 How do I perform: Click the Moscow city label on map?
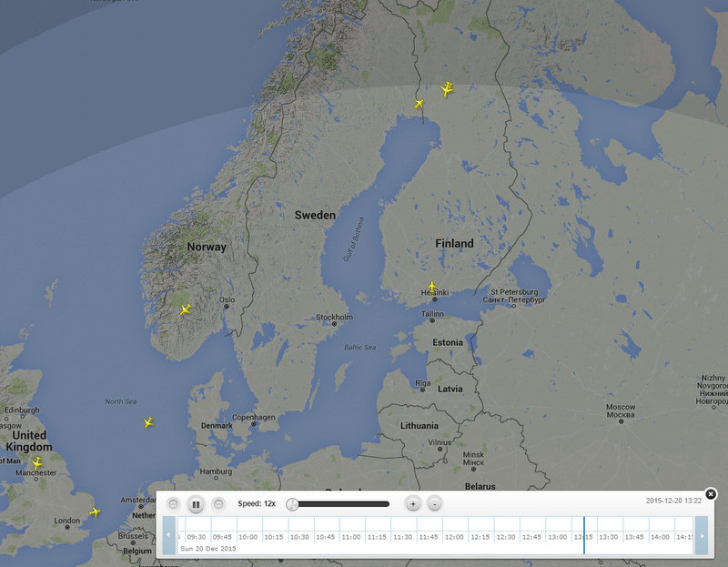tap(621, 410)
